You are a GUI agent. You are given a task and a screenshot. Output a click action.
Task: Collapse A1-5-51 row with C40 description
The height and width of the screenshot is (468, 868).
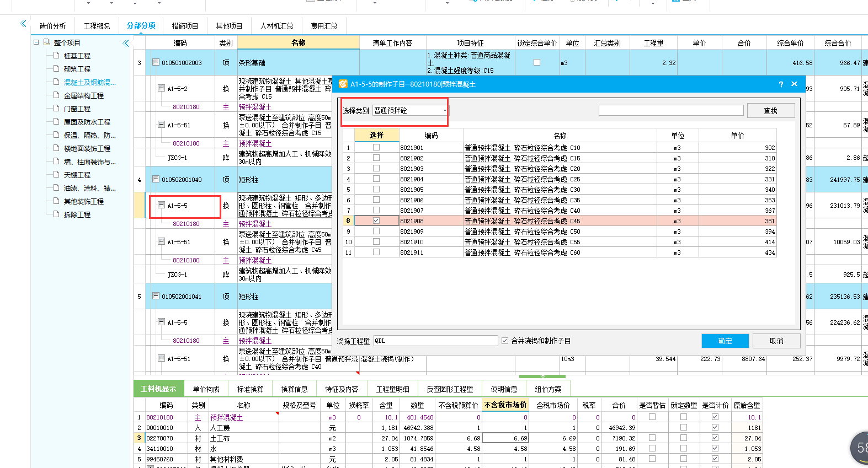[x=161, y=358]
